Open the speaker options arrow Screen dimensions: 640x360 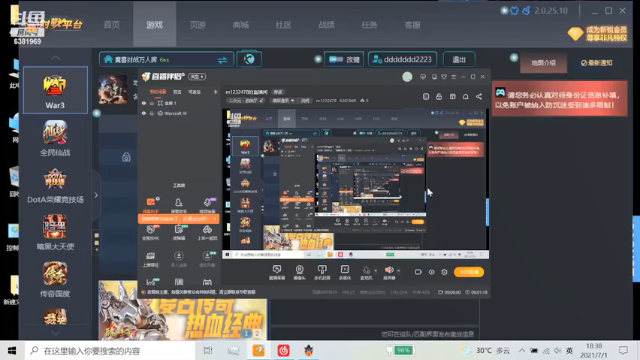point(398,271)
